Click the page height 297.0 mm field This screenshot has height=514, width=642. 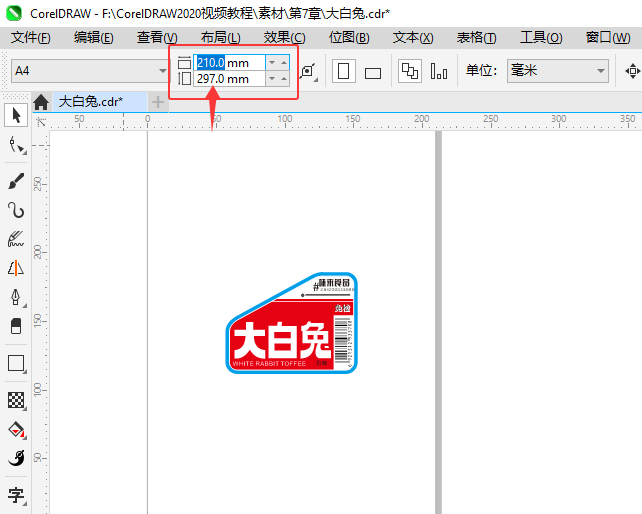pyautogui.click(x=229, y=79)
